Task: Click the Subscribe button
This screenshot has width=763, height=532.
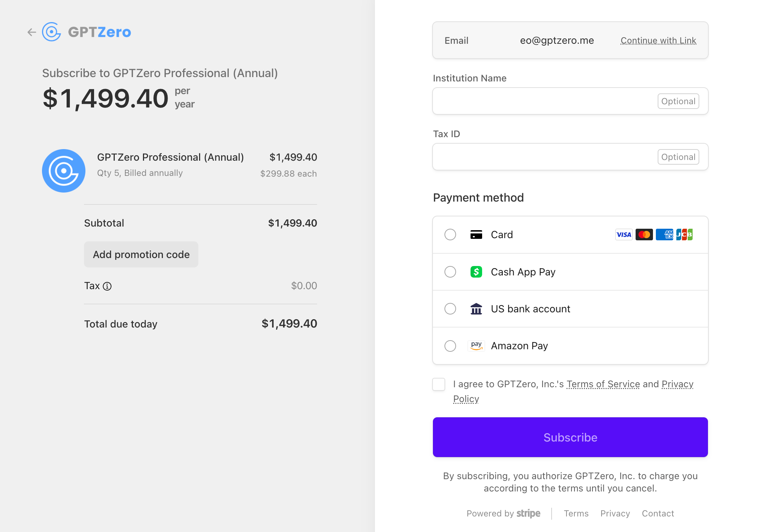Action: tap(570, 437)
